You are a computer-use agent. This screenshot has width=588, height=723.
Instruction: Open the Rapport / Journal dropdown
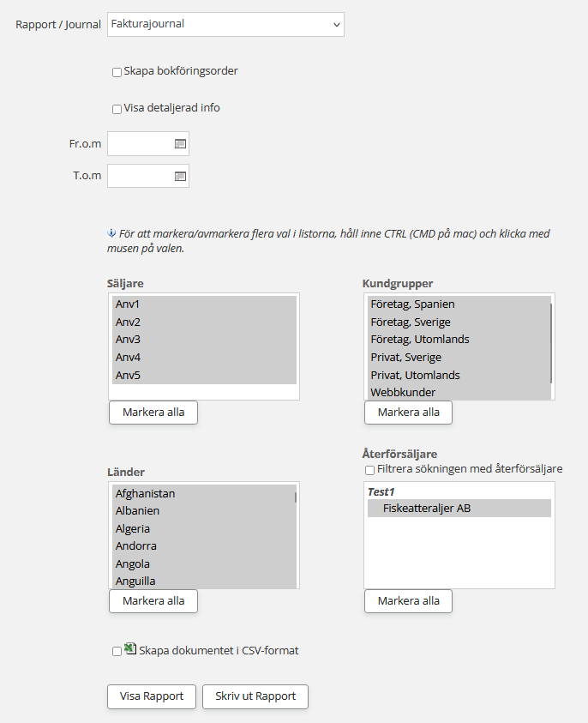[x=225, y=24]
